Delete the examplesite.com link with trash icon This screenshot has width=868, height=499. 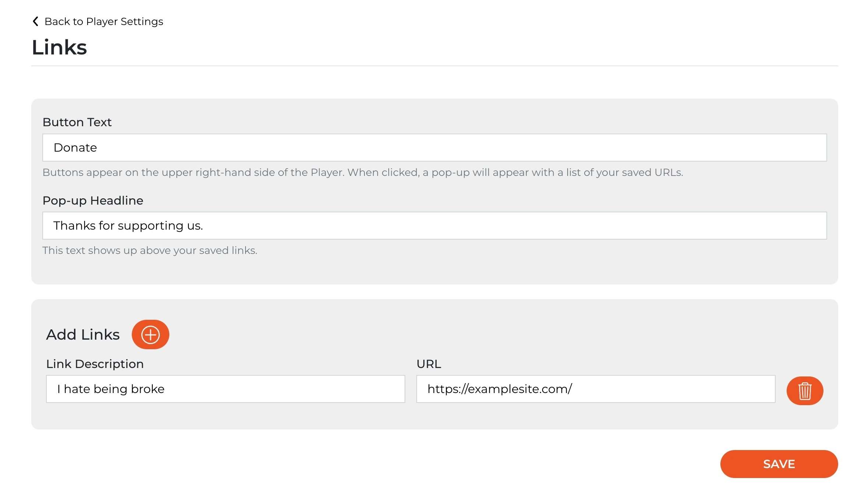coord(805,390)
